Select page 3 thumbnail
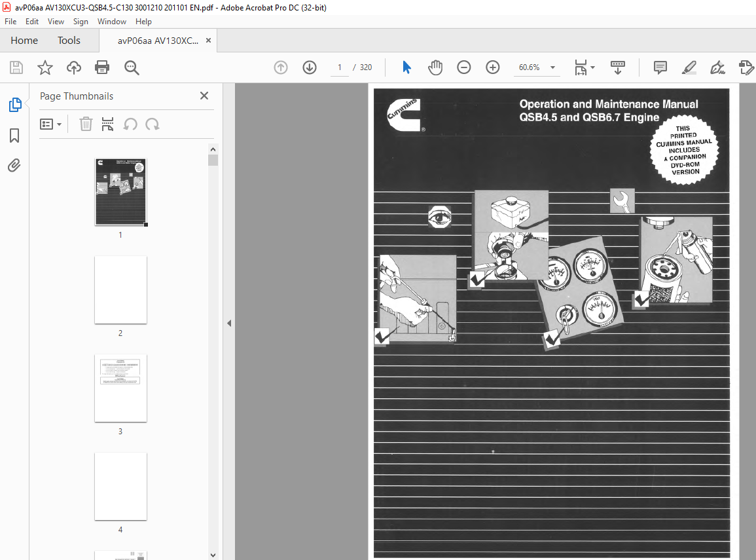 tap(120, 388)
